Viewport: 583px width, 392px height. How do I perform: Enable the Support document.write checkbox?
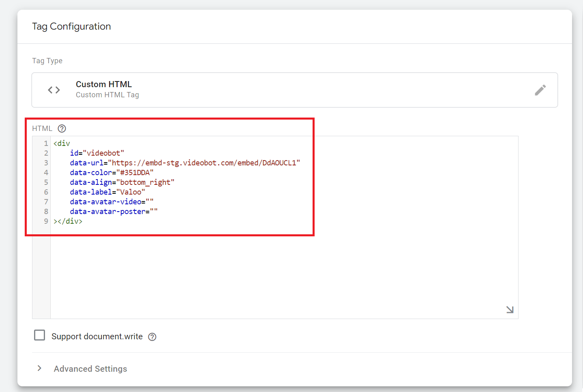[40, 335]
